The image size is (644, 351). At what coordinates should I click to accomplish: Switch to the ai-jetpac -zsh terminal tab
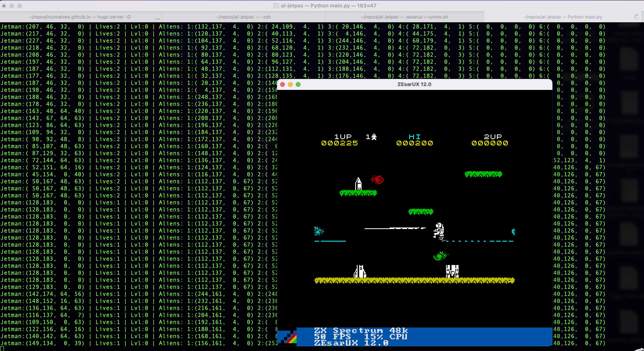point(243,17)
